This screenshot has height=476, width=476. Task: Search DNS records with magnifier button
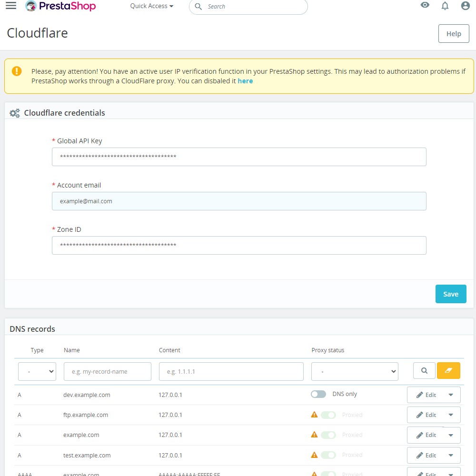424,370
